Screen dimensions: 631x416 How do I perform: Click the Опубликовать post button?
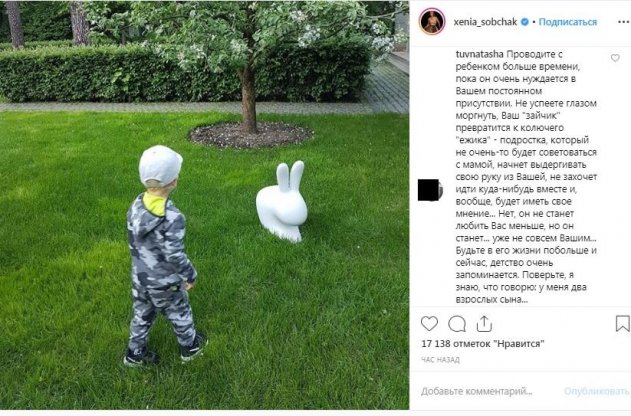(x=596, y=391)
